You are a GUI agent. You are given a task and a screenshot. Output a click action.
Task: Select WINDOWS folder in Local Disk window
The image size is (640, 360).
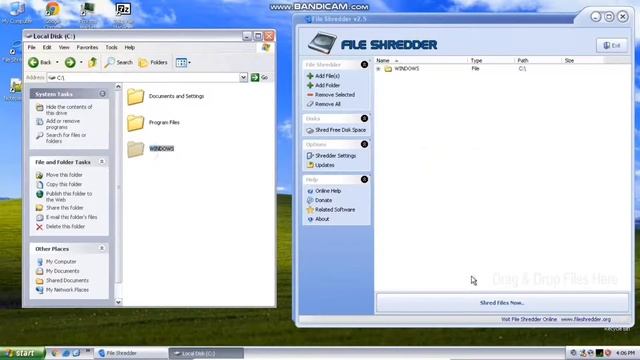pos(151,149)
